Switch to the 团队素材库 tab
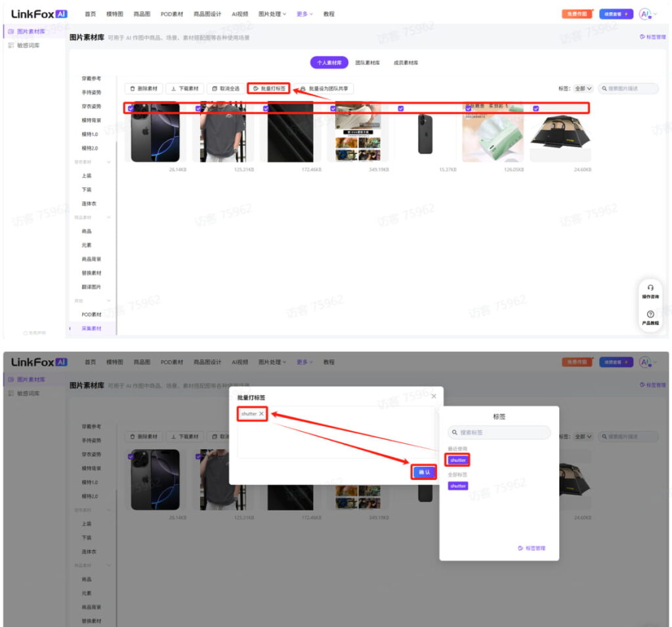The width and height of the screenshot is (672, 627). tap(367, 63)
